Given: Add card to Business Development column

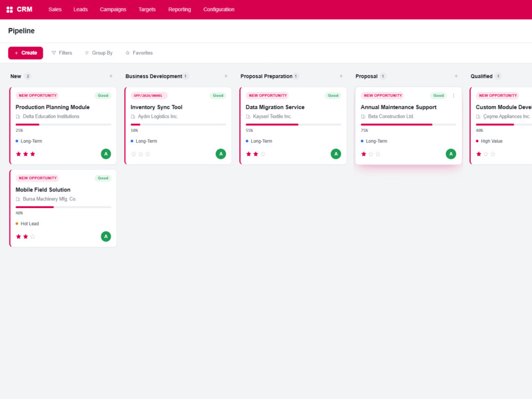Looking at the screenshot, I should click(226, 76).
